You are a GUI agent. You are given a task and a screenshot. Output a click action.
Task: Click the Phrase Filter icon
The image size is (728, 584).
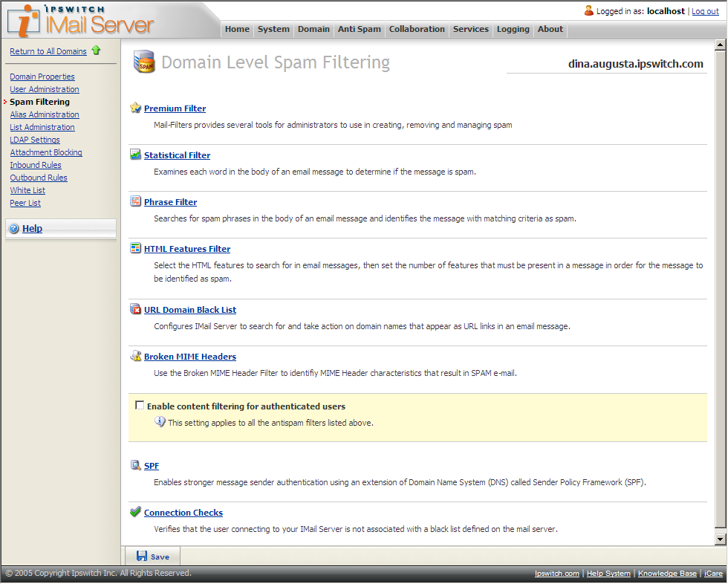tap(136, 201)
